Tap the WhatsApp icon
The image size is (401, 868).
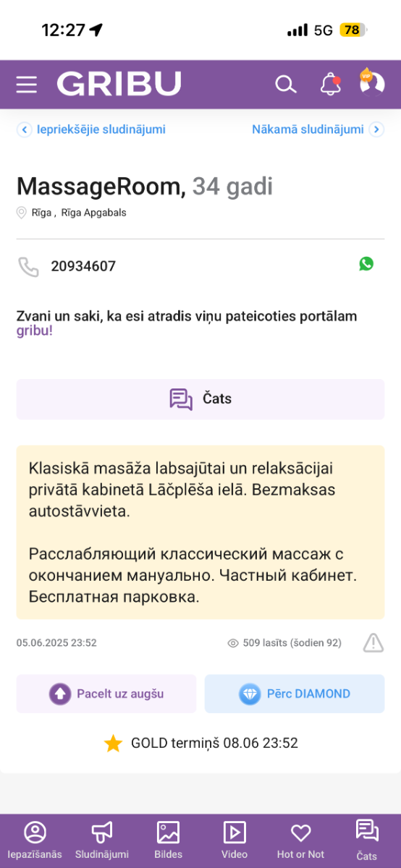pyautogui.click(x=366, y=264)
